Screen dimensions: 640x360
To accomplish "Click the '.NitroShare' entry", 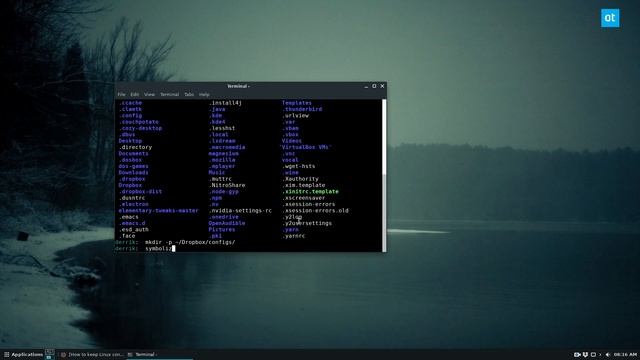I will click(x=227, y=185).
